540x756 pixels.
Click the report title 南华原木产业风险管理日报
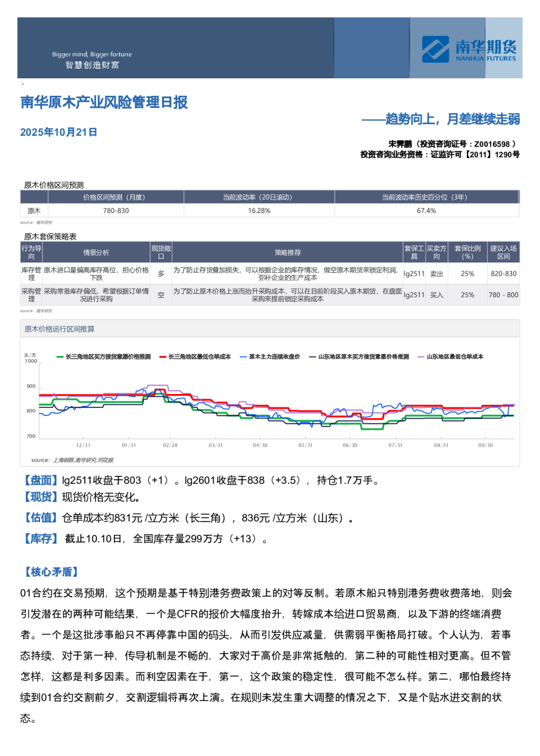coord(104,103)
